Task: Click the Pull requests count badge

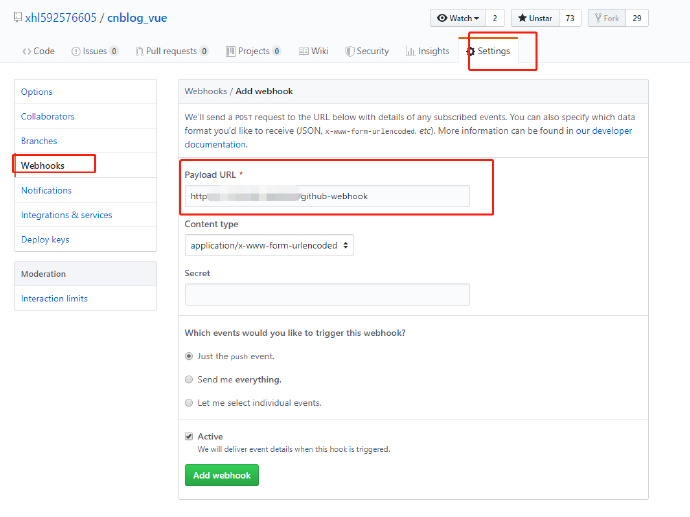Action: pos(204,51)
